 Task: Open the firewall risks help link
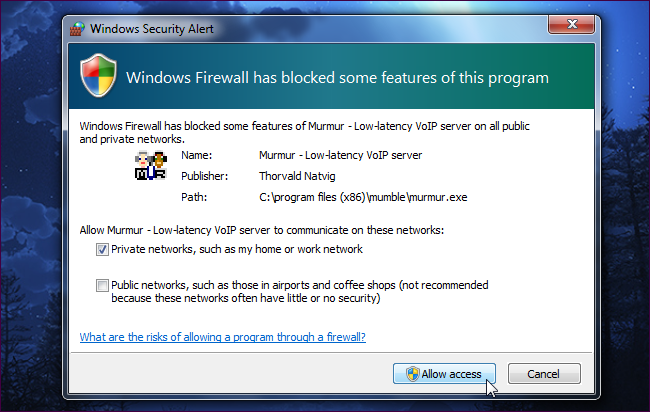pyautogui.click(x=222, y=337)
